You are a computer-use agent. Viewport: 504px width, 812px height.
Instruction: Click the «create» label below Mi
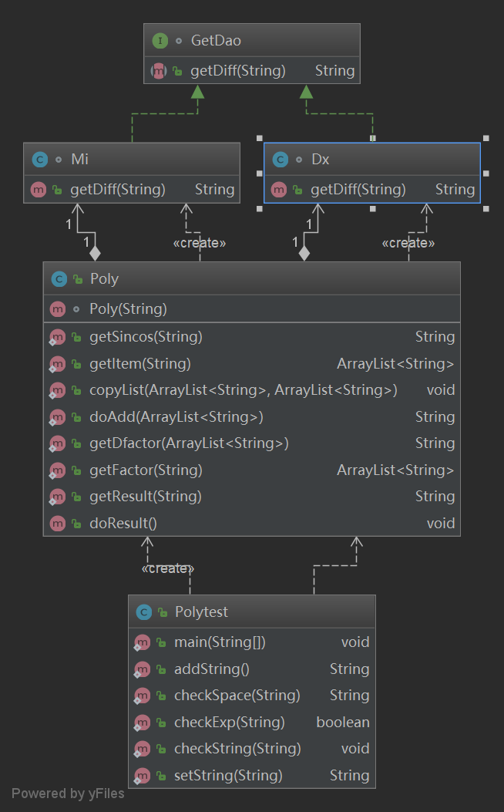pos(200,243)
